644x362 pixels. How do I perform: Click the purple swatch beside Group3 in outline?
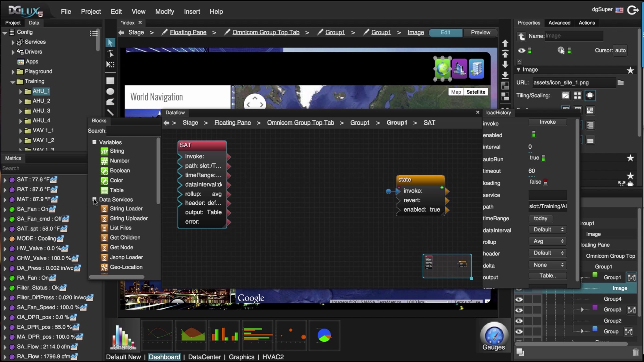point(595,307)
